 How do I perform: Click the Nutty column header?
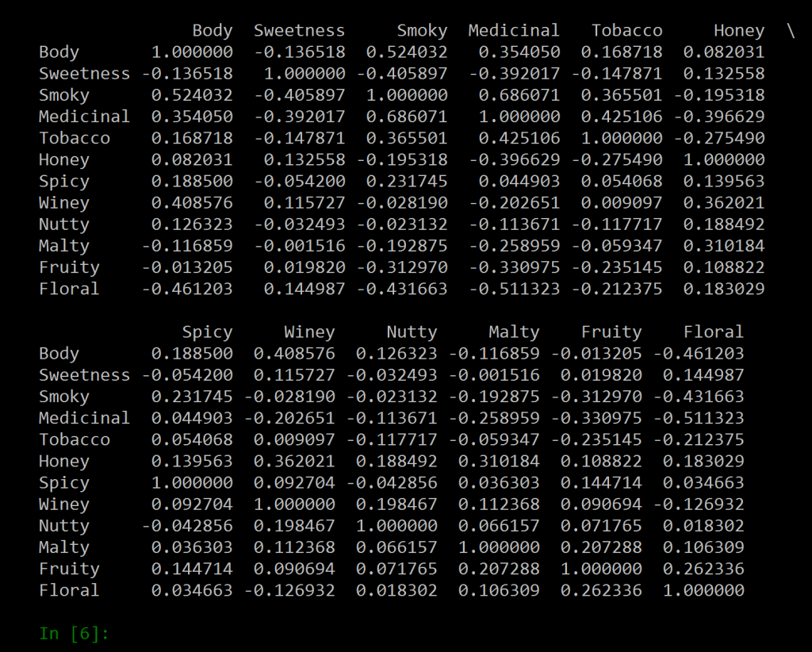412,332
